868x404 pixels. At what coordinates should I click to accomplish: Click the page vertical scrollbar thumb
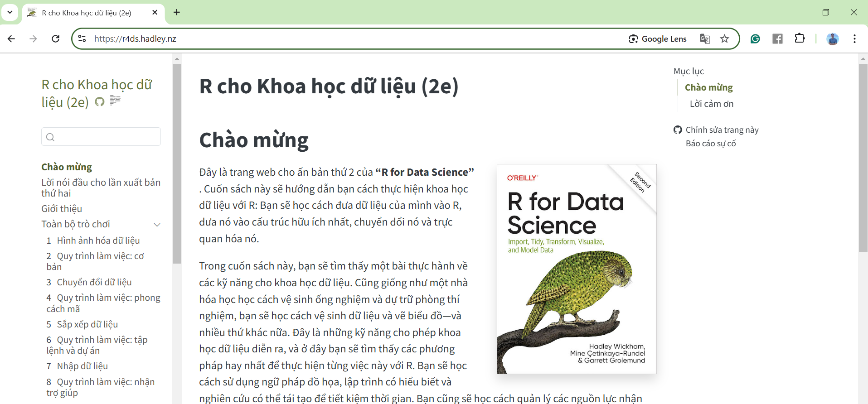(863, 158)
